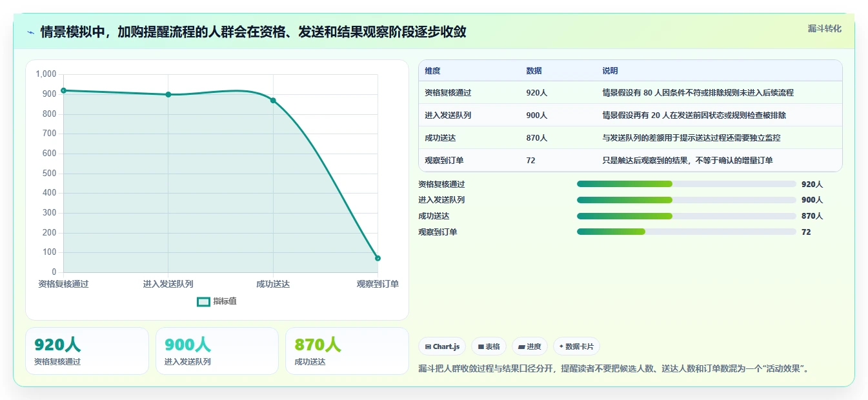Click the 900人 value beside progress bar
This screenshot has width=868, height=400.
(812, 200)
